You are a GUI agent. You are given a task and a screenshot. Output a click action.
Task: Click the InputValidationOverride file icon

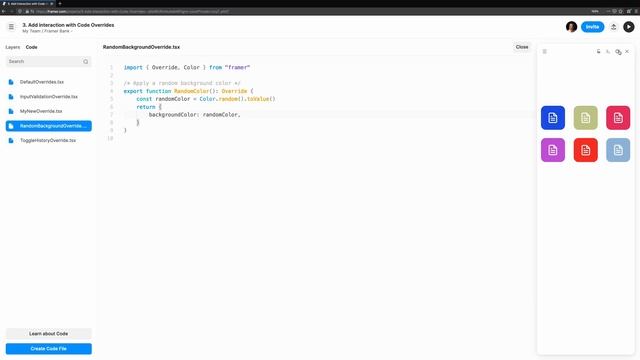pyautogui.click(x=11, y=97)
